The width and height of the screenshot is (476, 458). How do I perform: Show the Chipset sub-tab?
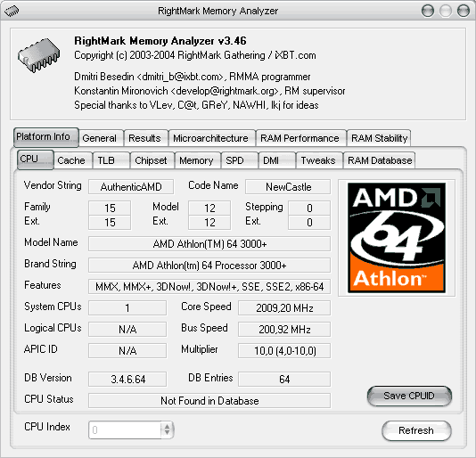click(151, 160)
